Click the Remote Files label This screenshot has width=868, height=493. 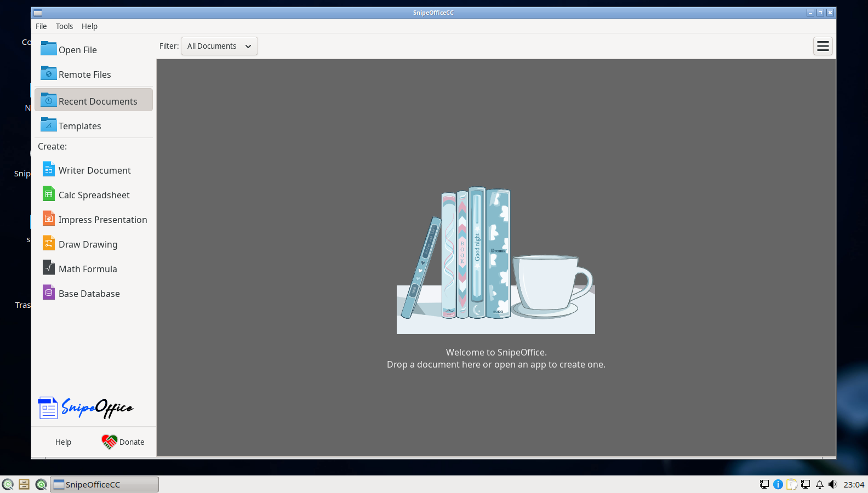click(x=85, y=74)
